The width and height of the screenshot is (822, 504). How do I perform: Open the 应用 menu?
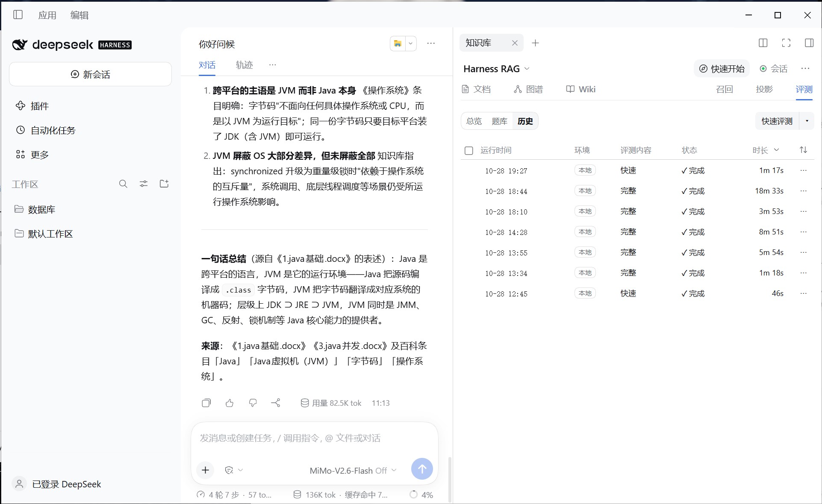47,15
